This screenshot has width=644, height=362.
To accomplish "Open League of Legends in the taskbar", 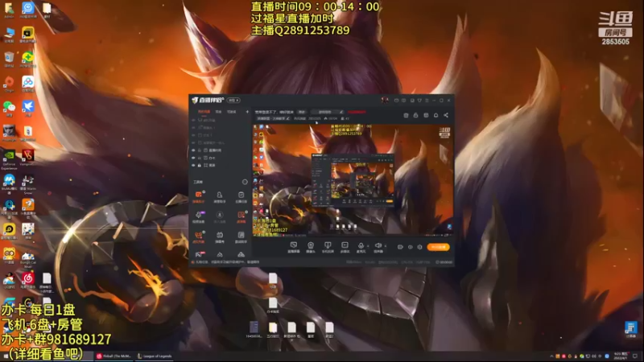I will (x=155, y=356).
